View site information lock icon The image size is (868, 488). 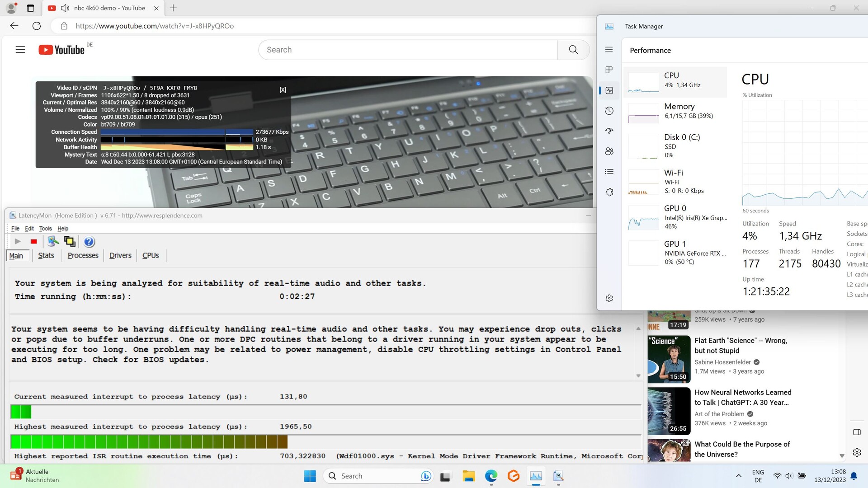pyautogui.click(x=64, y=26)
